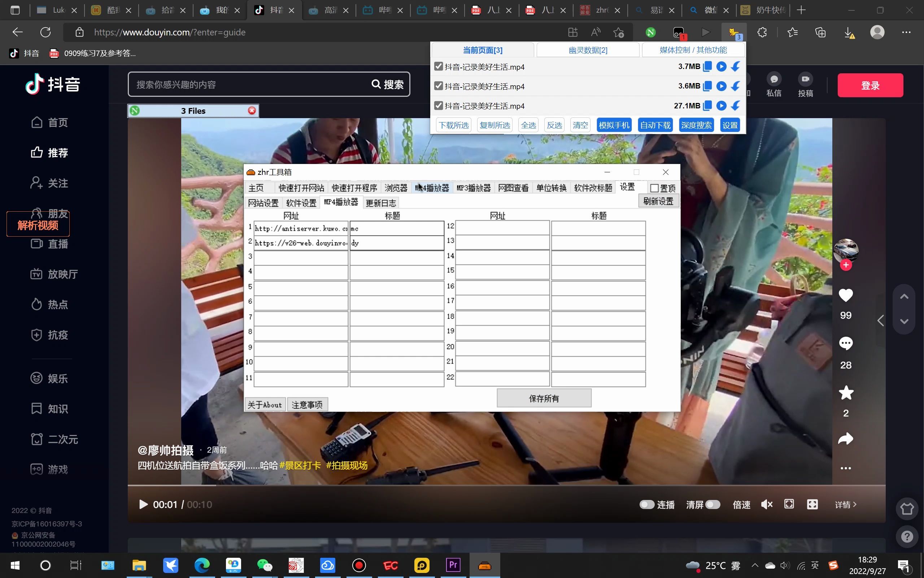Open the comments bubble icon

(x=846, y=343)
